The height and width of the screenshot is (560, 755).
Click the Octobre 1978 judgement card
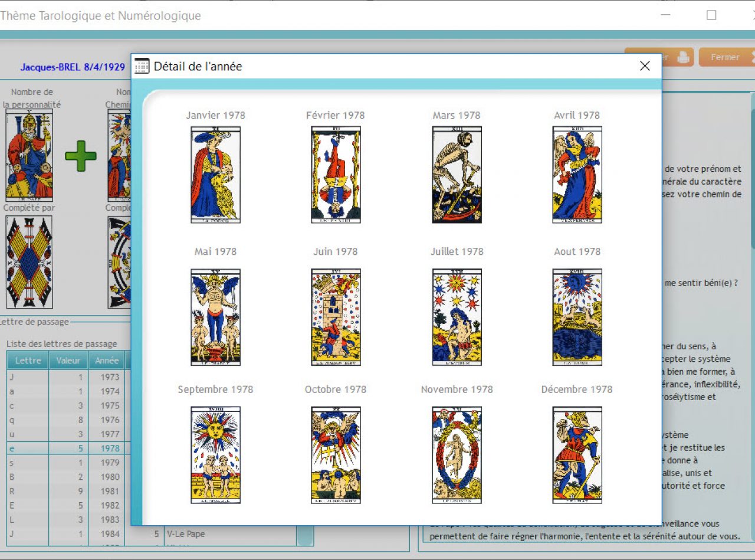[336, 454]
